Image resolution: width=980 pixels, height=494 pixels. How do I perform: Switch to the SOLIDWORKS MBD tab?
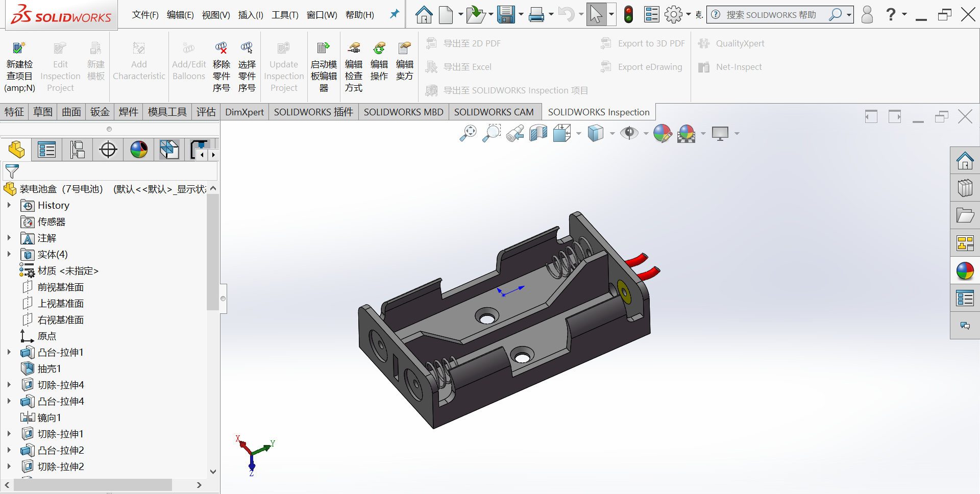[x=403, y=112]
